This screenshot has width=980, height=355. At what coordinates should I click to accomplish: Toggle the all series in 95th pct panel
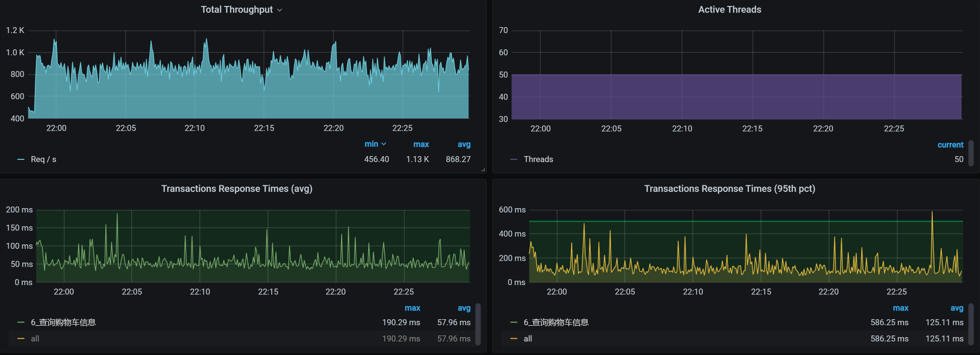[x=527, y=339]
